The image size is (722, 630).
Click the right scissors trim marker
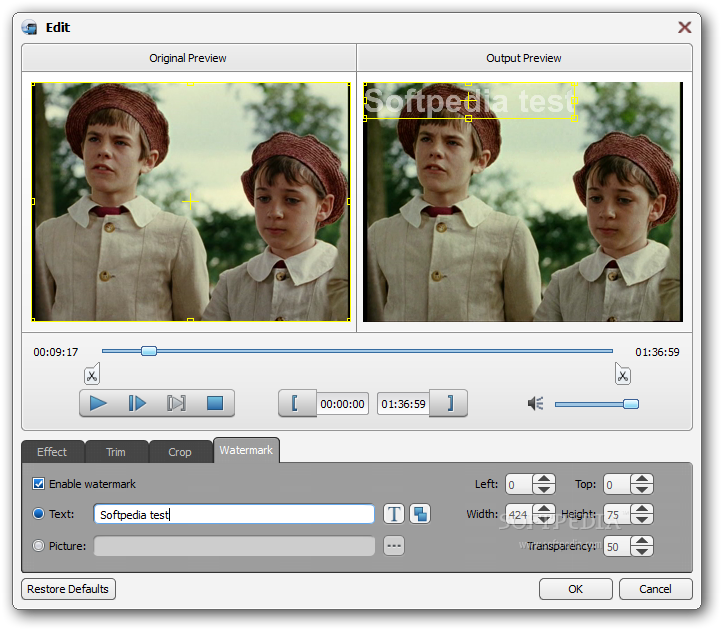coord(623,374)
